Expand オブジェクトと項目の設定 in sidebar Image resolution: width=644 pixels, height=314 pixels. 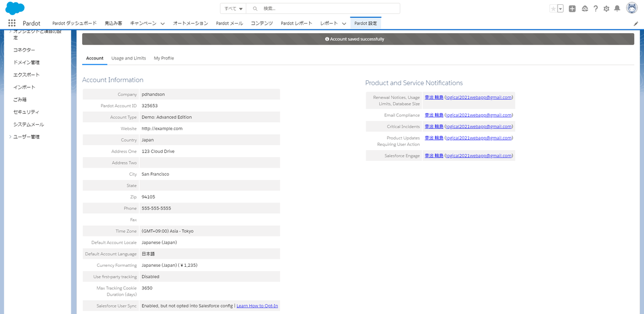tap(10, 32)
